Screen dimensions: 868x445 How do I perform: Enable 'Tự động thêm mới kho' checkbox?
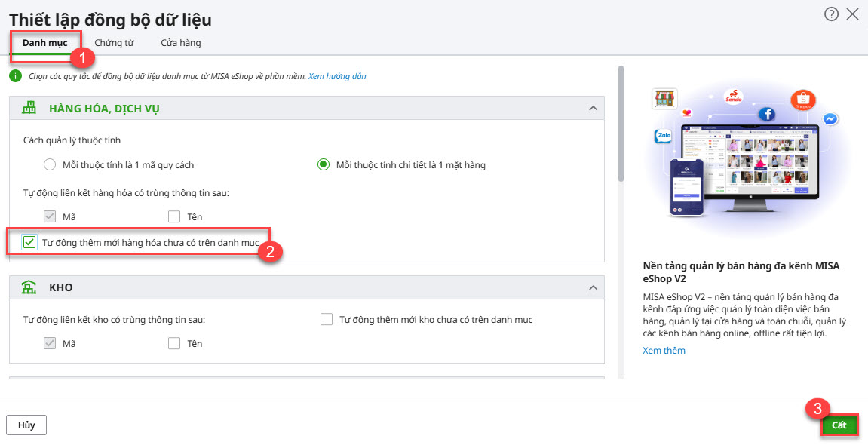point(327,320)
